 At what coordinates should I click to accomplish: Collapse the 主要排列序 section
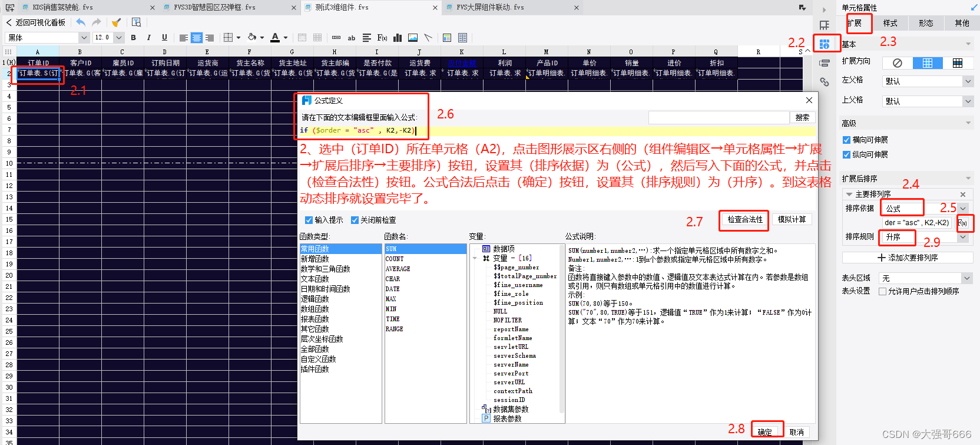[x=849, y=195]
